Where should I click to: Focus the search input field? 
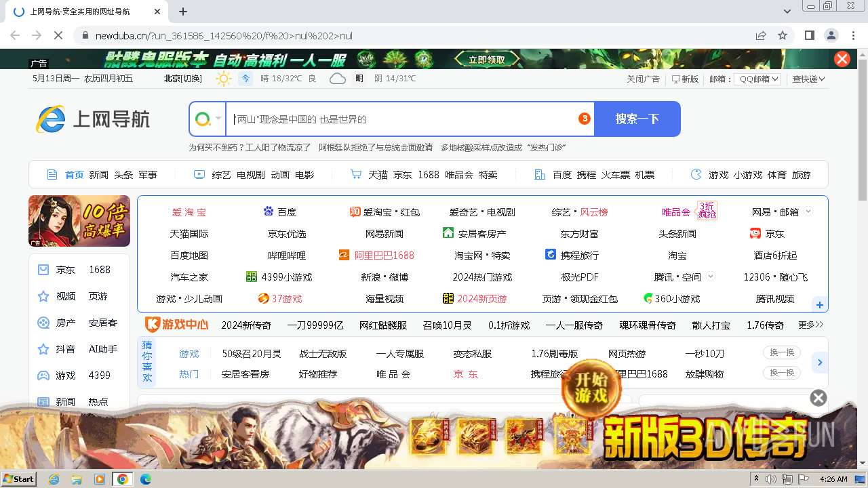[410, 119]
